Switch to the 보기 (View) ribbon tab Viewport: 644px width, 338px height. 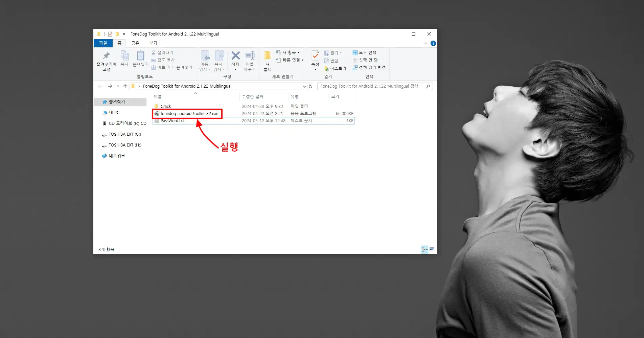point(153,43)
